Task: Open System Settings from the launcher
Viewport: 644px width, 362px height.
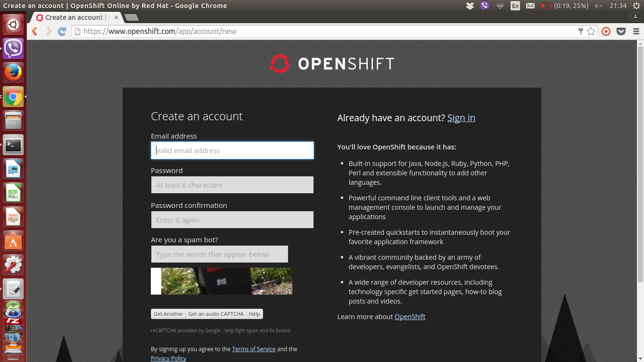Action: tap(13, 265)
